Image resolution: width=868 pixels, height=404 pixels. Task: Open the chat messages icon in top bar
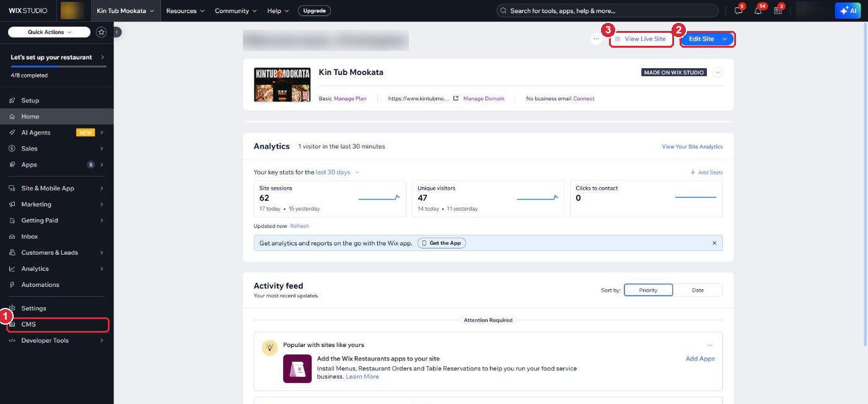[x=738, y=11]
